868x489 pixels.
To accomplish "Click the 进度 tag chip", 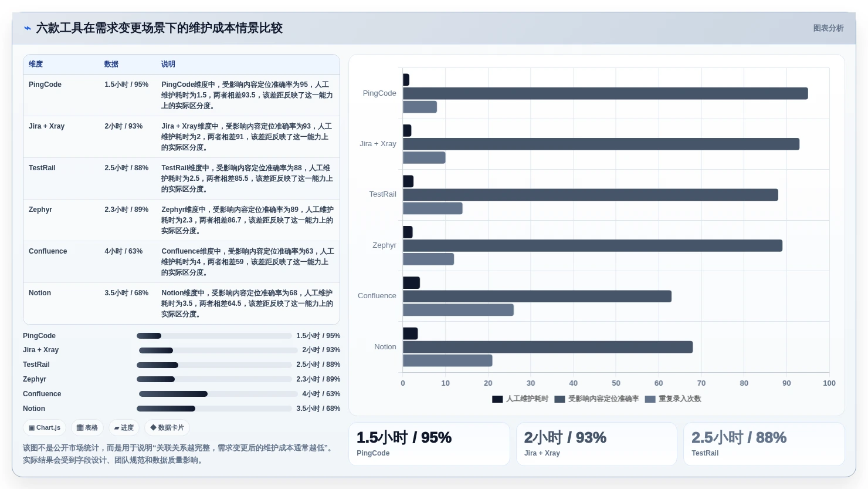I will pos(124,428).
